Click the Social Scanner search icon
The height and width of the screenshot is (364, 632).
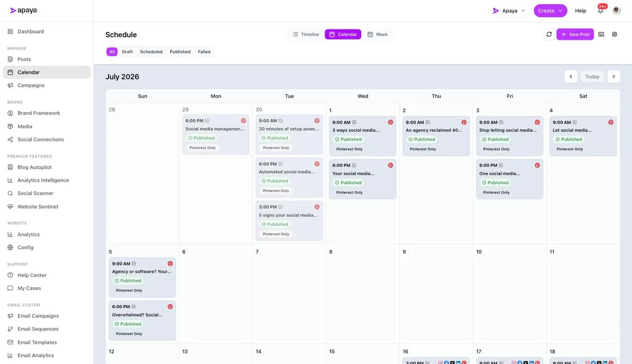[x=11, y=194]
